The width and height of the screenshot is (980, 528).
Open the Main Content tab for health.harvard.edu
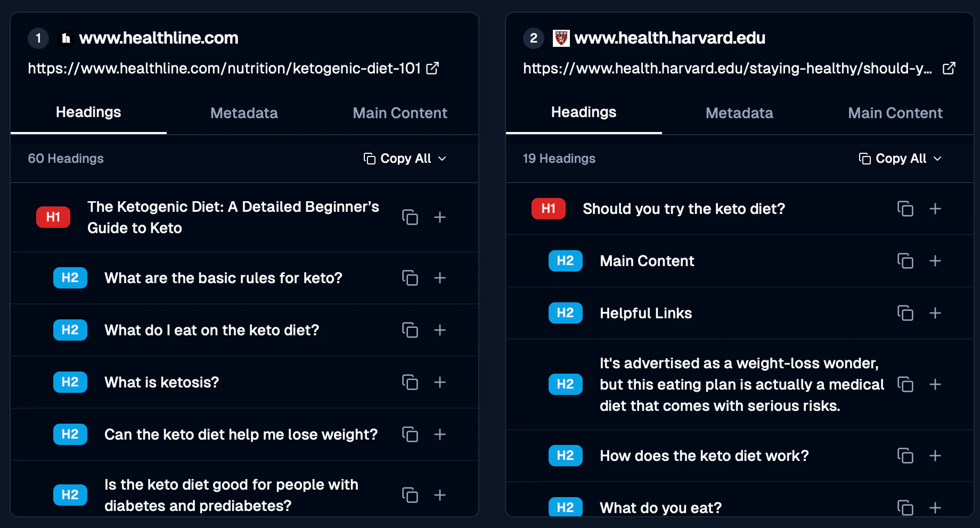click(x=895, y=113)
